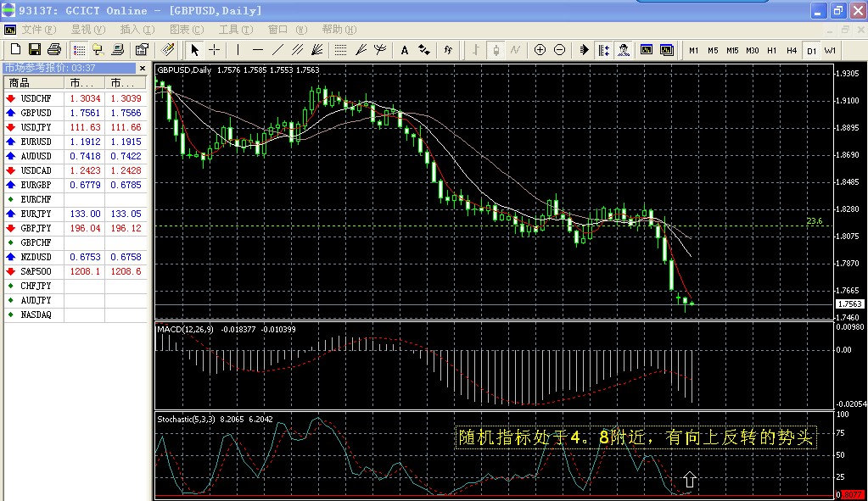This screenshot has height=501, width=868.
Task: Select the Arrows symbol tool
Action: (424, 50)
